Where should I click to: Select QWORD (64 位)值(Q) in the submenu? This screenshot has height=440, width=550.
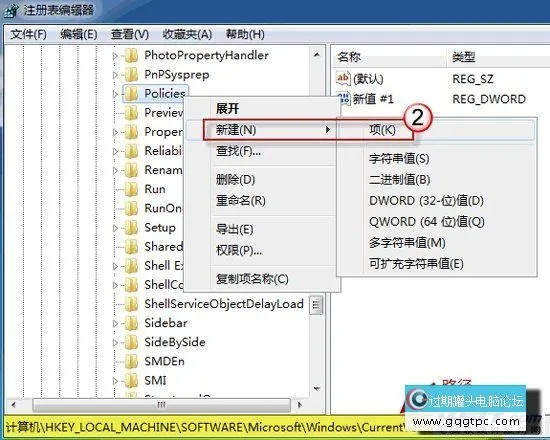click(x=436, y=222)
